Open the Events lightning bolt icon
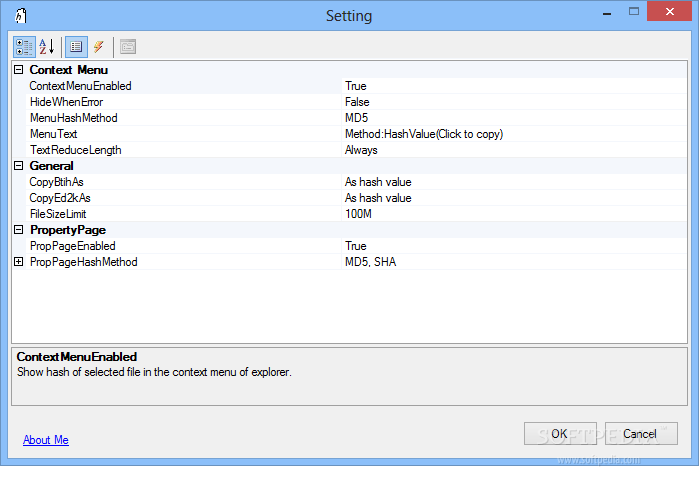 coord(99,47)
